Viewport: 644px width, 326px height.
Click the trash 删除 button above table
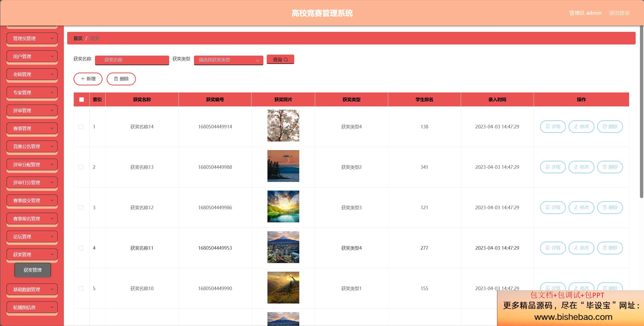coord(121,79)
